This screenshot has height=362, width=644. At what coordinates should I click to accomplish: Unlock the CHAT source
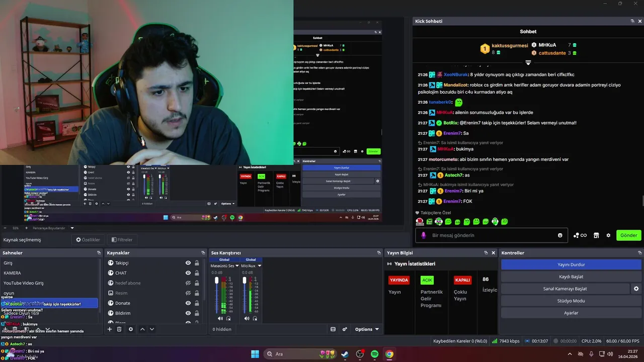(x=197, y=273)
